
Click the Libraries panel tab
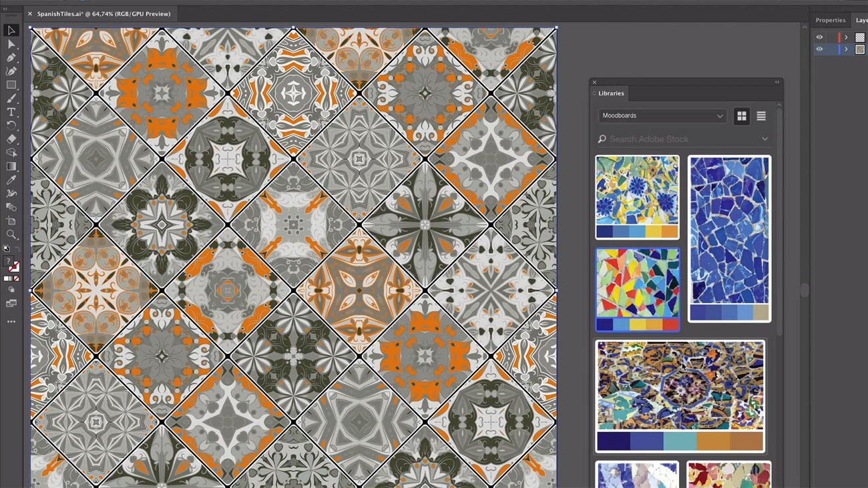coord(611,93)
